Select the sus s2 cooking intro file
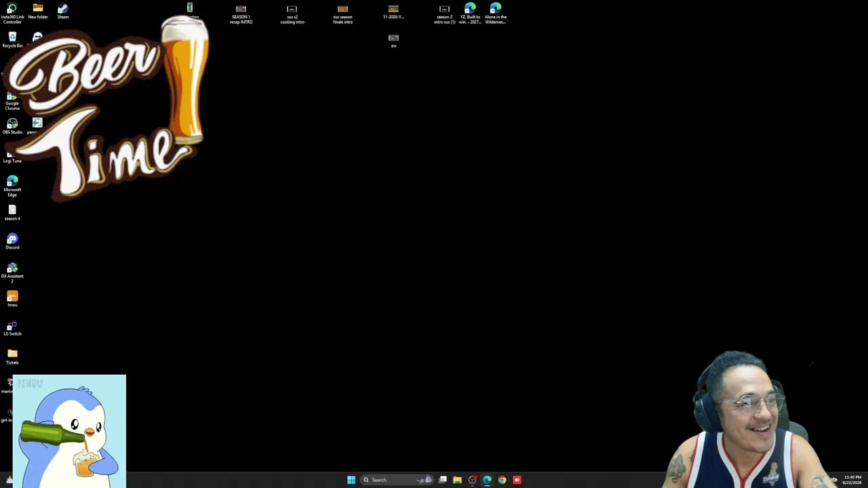The image size is (868, 488). pos(292,14)
